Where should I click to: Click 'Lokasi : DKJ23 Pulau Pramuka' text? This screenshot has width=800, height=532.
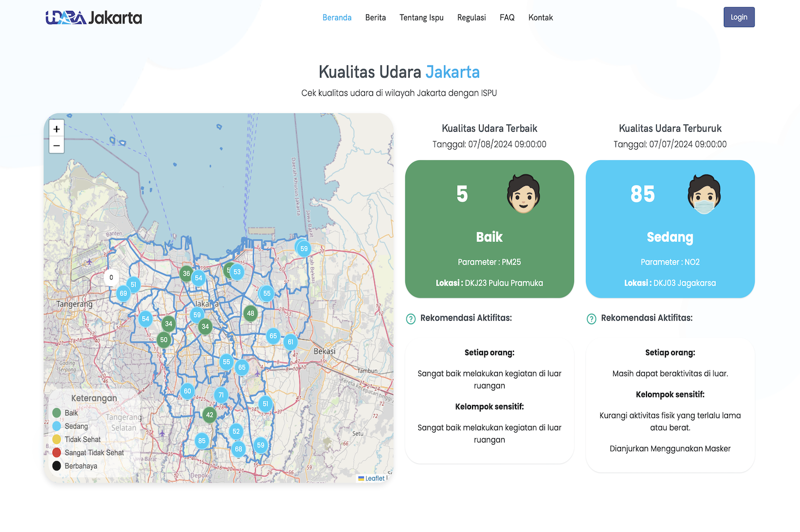pyautogui.click(x=489, y=283)
